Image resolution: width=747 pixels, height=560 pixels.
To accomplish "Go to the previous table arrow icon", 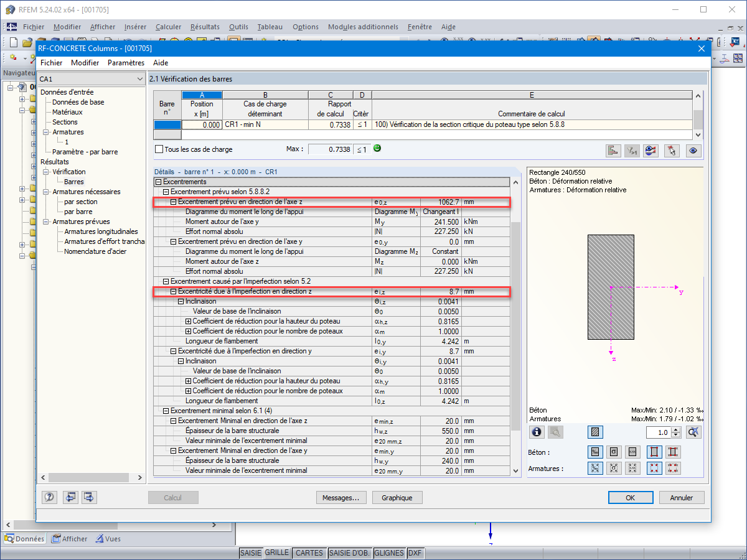I will click(x=70, y=497).
